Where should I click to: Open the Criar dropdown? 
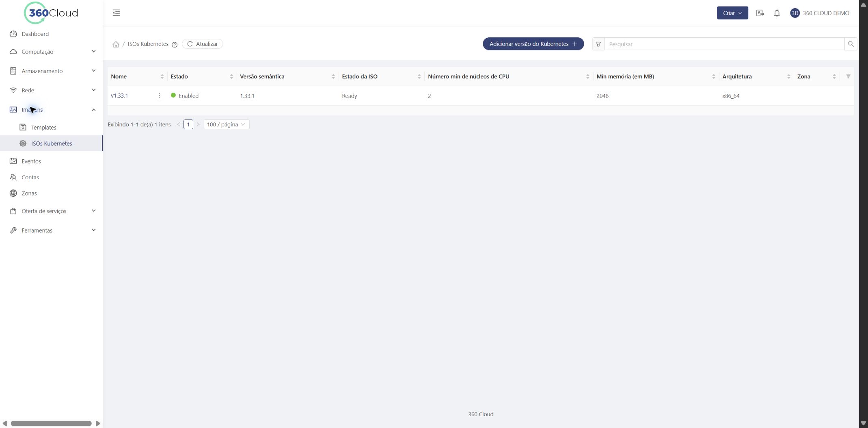732,13
